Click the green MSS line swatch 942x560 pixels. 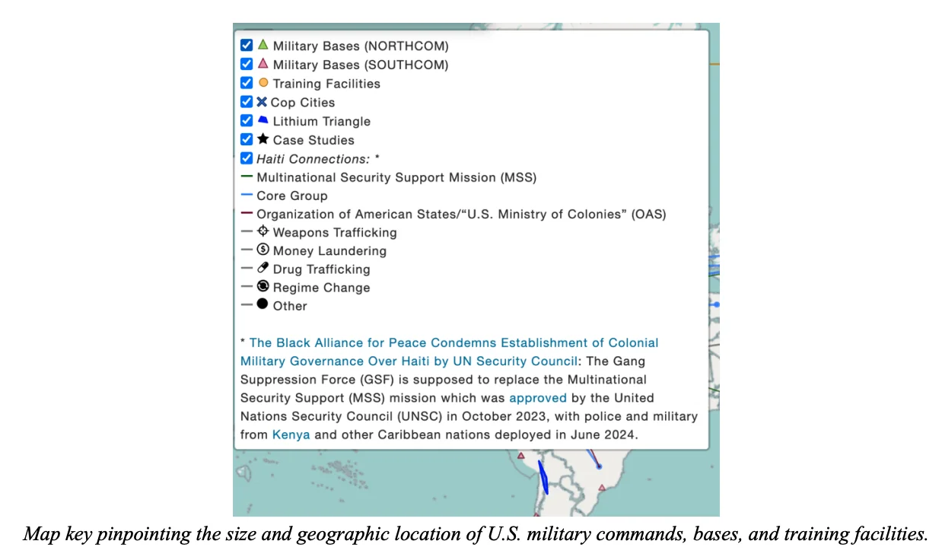click(247, 177)
